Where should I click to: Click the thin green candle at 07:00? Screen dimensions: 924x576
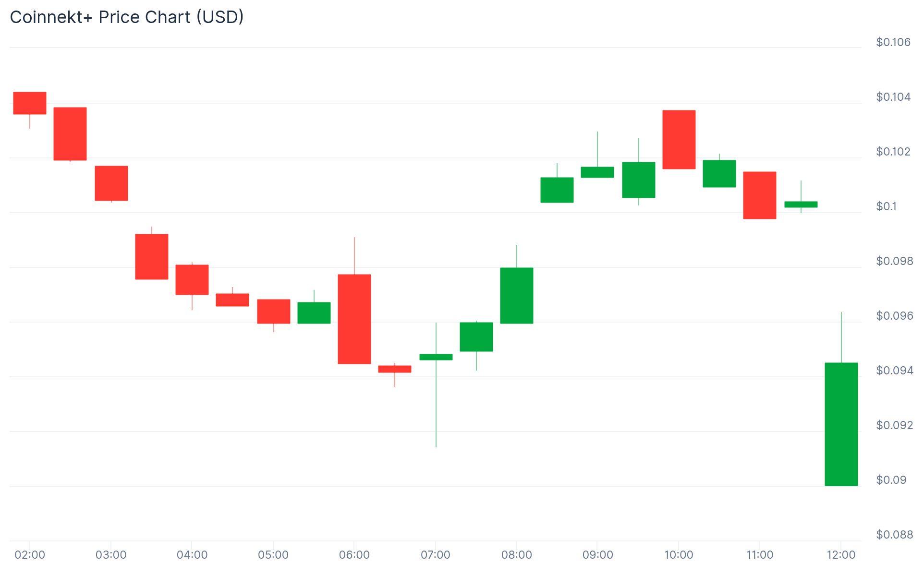click(x=436, y=357)
